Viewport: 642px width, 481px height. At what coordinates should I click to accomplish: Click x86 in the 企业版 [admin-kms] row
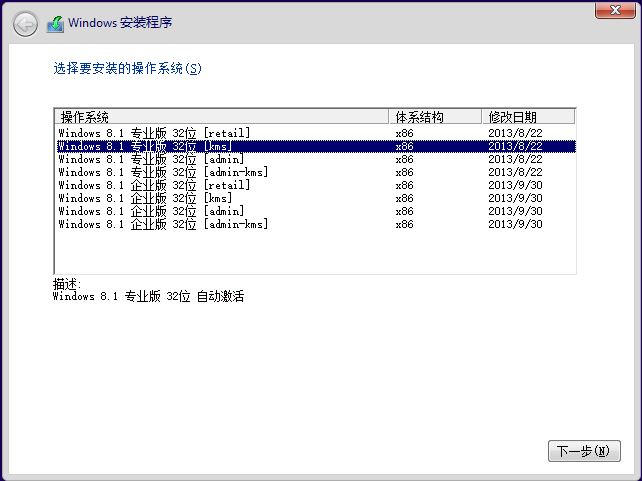[405, 224]
